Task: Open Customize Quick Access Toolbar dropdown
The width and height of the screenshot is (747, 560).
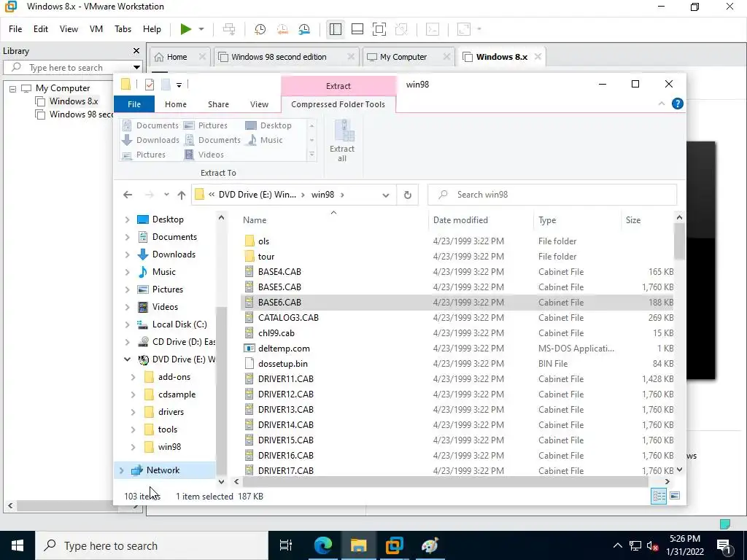Action: tap(179, 85)
